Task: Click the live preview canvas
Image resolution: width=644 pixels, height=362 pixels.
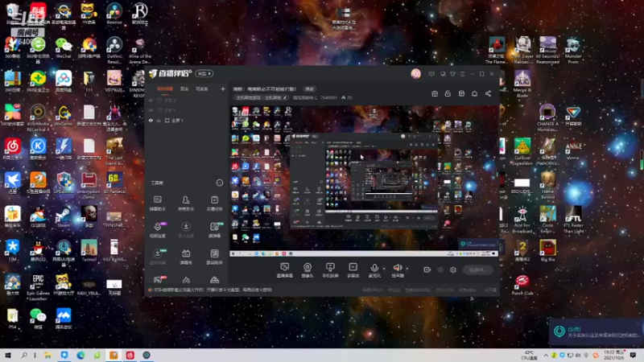Action: tap(364, 182)
